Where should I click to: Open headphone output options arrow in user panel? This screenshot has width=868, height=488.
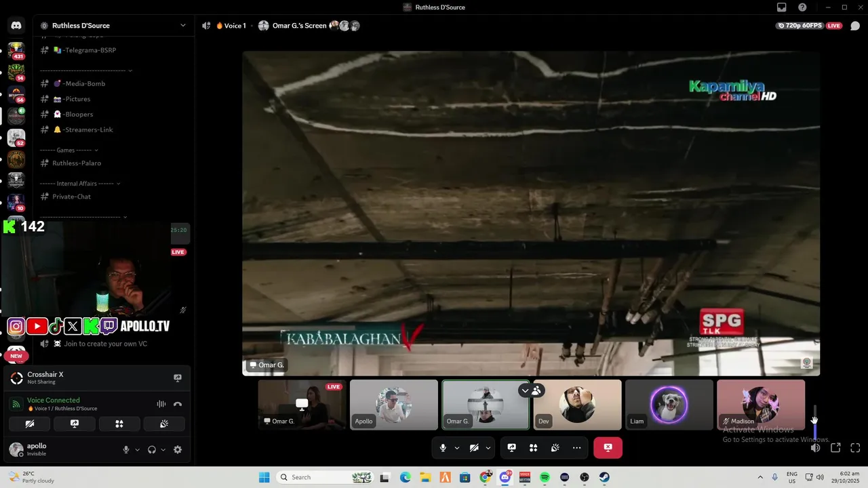click(x=163, y=449)
